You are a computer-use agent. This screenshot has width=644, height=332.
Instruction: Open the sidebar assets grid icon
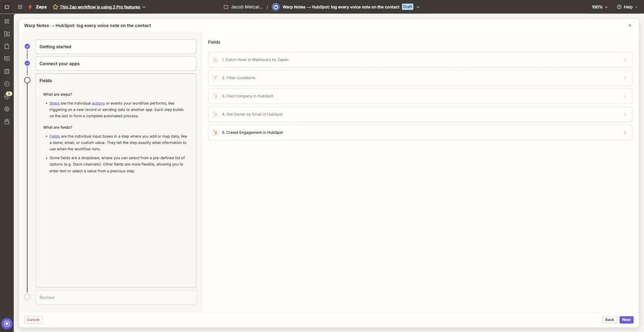point(6,21)
